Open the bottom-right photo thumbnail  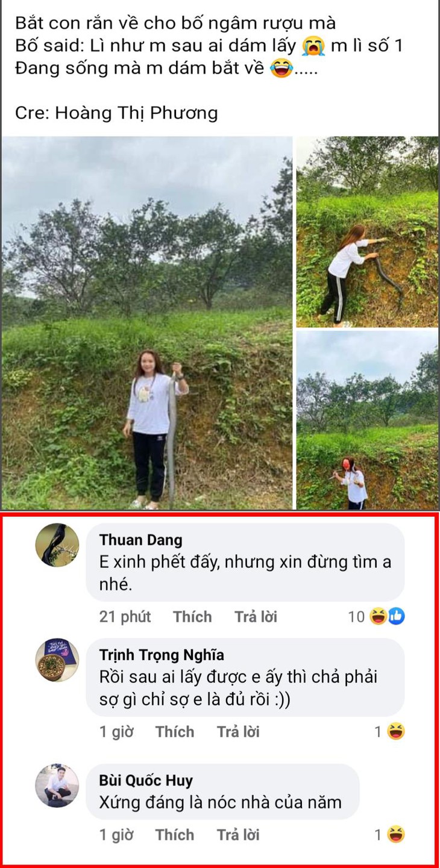(367, 420)
